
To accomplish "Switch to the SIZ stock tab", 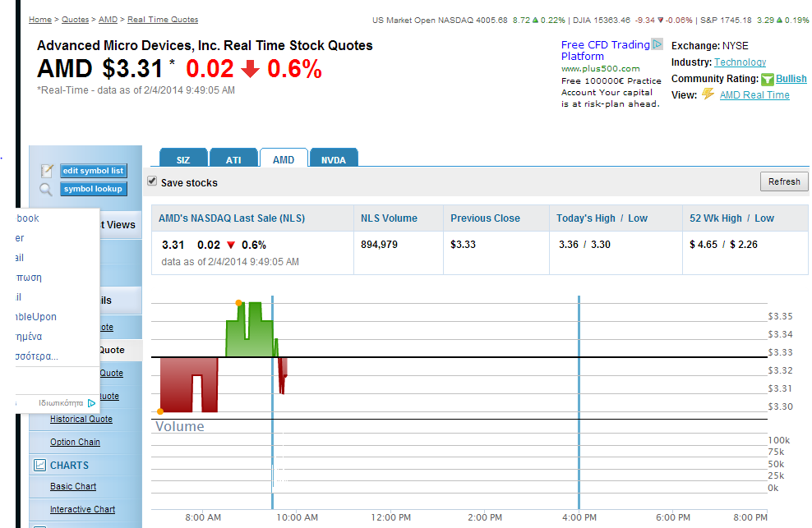I will pyautogui.click(x=182, y=159).
